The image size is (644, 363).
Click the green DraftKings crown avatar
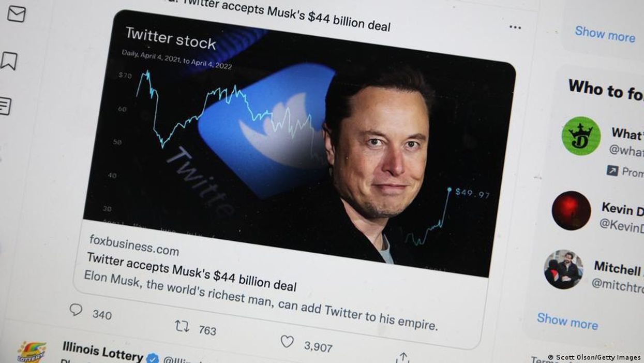point(581,136)
